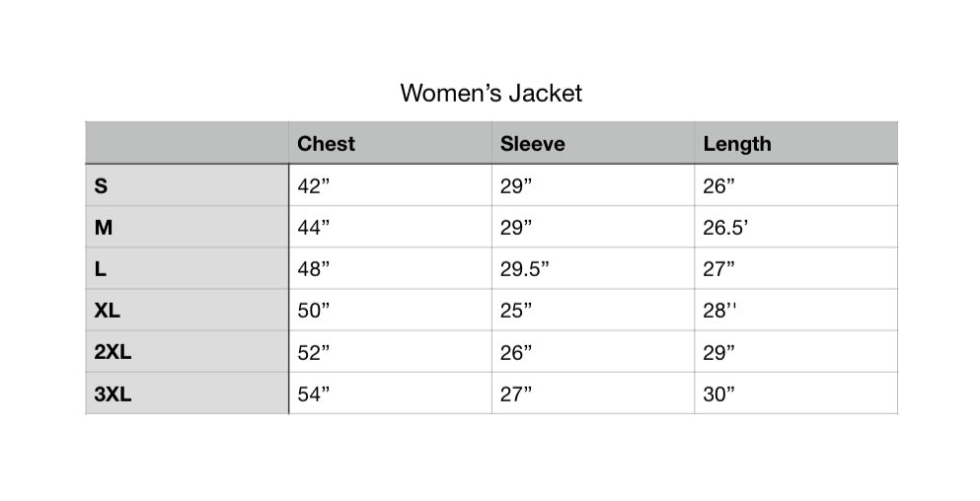Click the M size row header
The image size is (980, 501).
[x=104, y=227]
